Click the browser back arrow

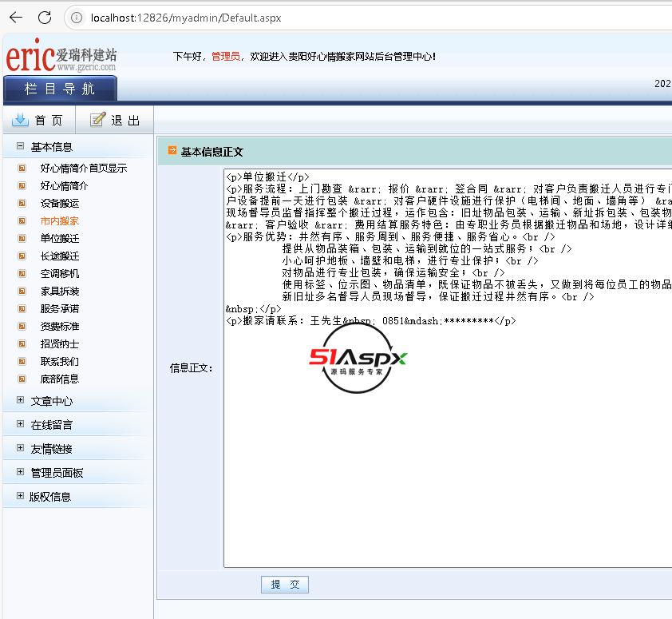15,18
